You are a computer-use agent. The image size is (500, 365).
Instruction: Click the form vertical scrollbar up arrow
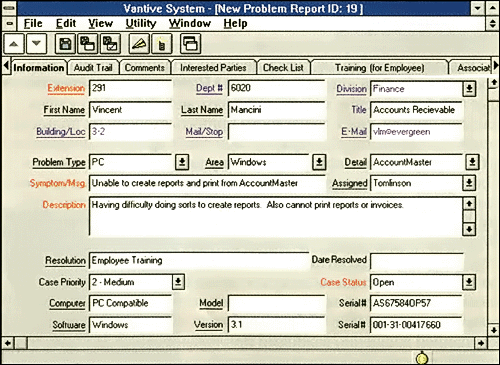[x=494, y=82]
